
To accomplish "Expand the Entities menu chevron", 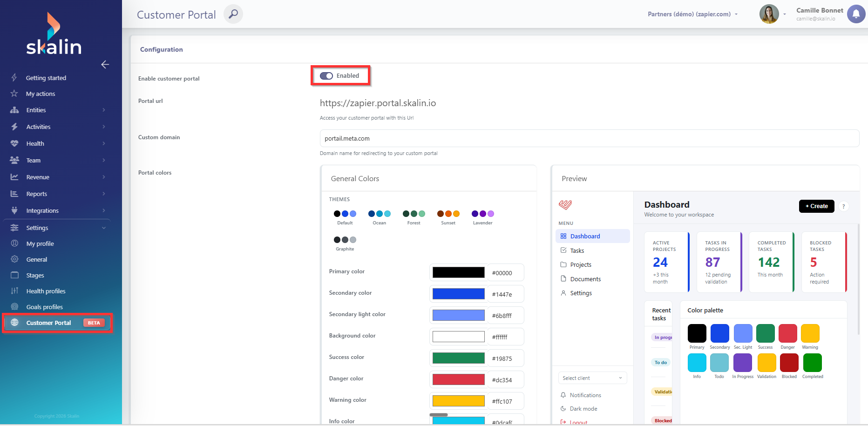I will tap(104, 110).
